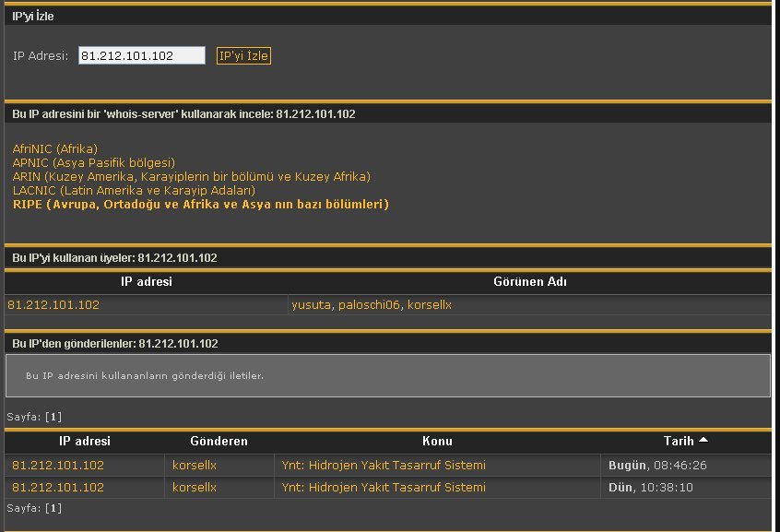Screen dimensions: 780x532
Task: Sort messages by Gönderen column header
Action: 219,442
